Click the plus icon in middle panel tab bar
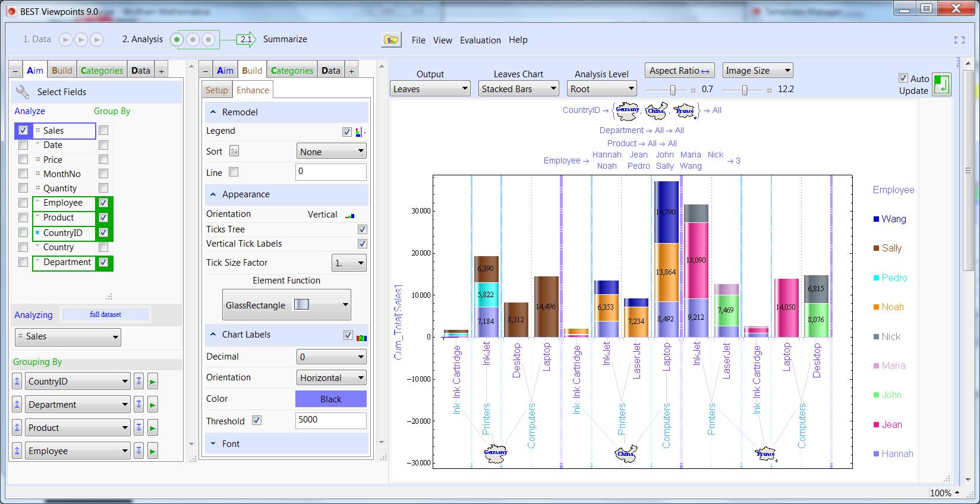The image size is (980, 504). pyautogui.click(x=351, y=71)
